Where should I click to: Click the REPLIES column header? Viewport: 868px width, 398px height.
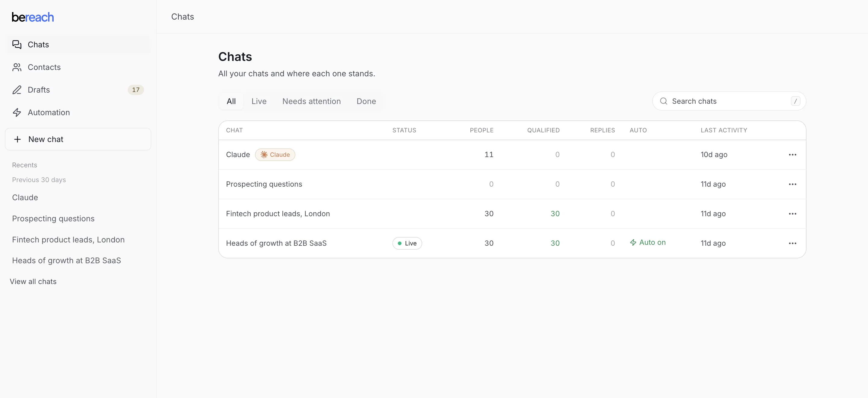click(x=602, y=131)
